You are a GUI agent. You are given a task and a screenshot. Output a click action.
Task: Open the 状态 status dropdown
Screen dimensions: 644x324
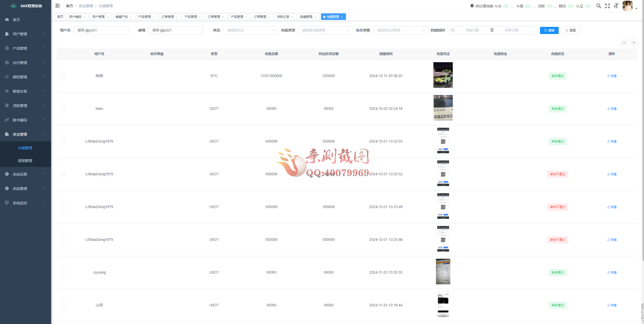coord(250,30)
